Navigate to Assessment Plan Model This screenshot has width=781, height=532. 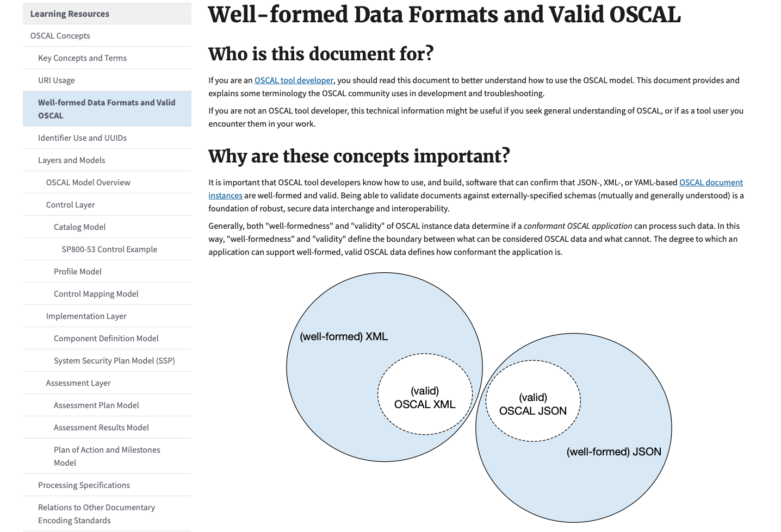96,405
